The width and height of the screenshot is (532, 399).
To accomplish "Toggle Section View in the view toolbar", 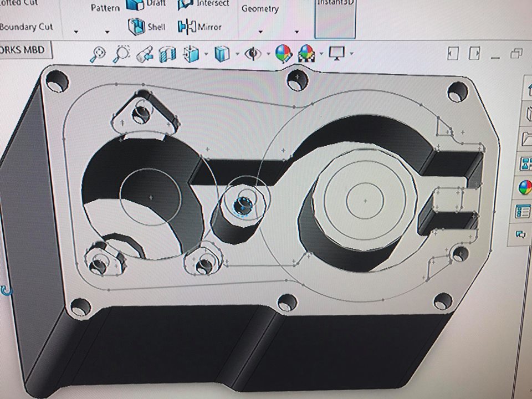I will click(x=167, y=54).
